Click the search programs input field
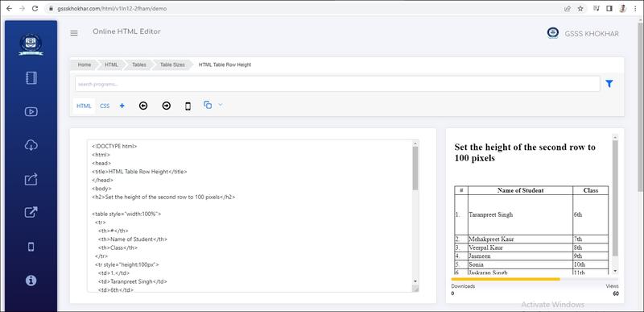The height and width of the screenshot is (312, 644). tap(337, 84)
